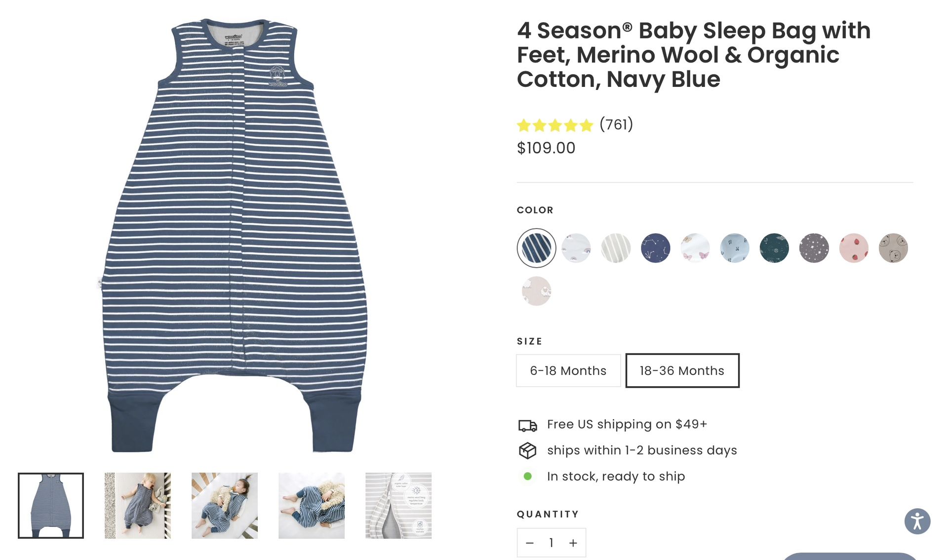Image resolution: width=948 pixels, height=560 pixels.
Task: Select the 18-36 Months size option
Action: [682, 370]
